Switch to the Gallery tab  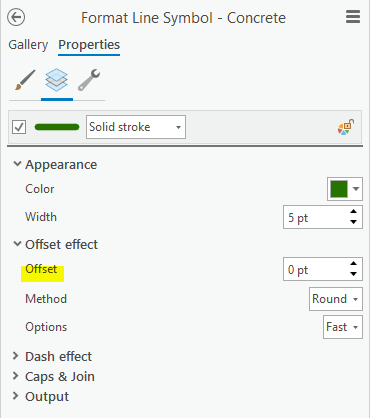[28, 45]
